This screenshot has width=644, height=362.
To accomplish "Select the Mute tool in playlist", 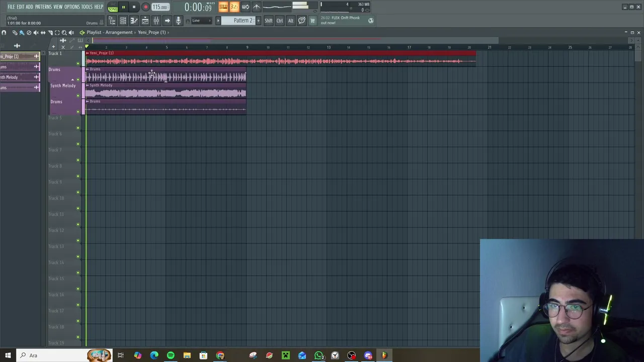I will click(36, 32).
